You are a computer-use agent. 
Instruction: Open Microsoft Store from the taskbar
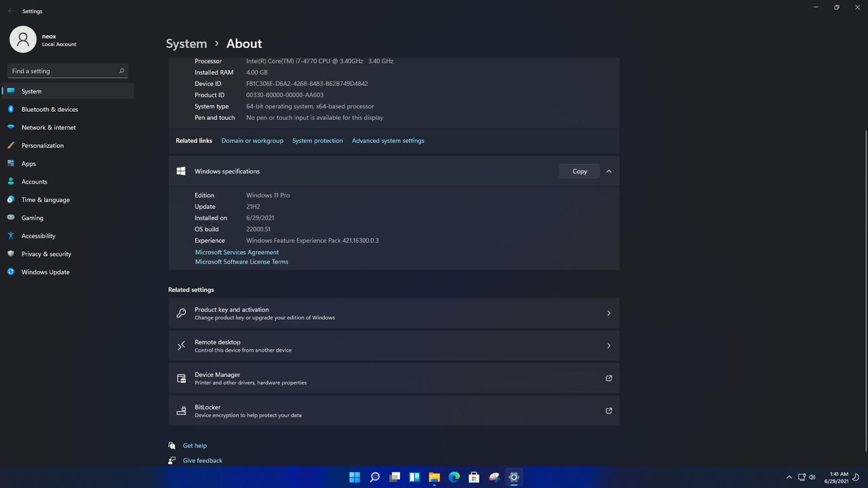click(x=474, y=477)
